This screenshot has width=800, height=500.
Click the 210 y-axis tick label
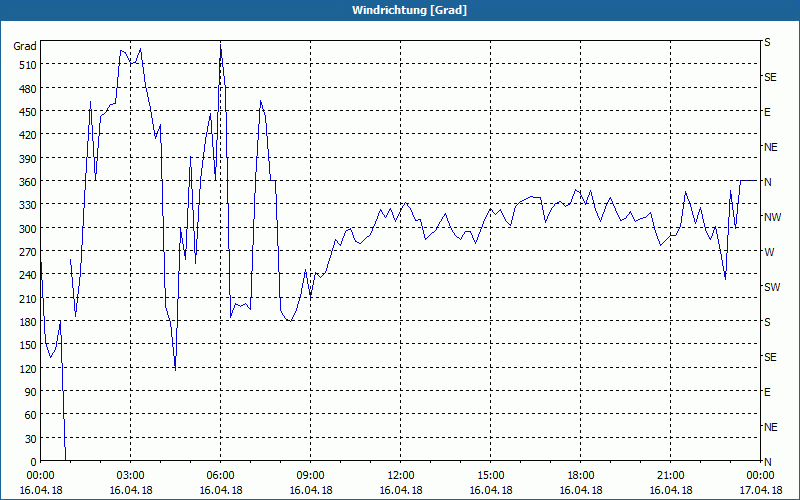click(x=29, y=299)
